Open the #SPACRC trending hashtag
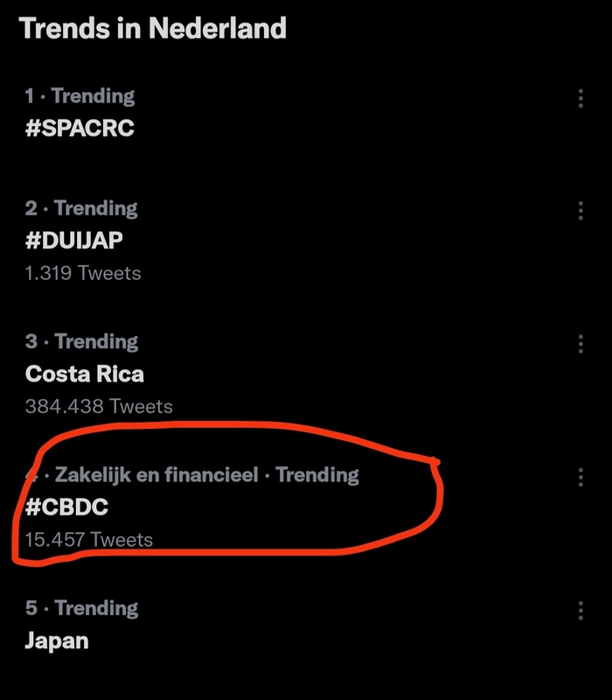Viewport: 612px width, 700px height. pos(80,128)
